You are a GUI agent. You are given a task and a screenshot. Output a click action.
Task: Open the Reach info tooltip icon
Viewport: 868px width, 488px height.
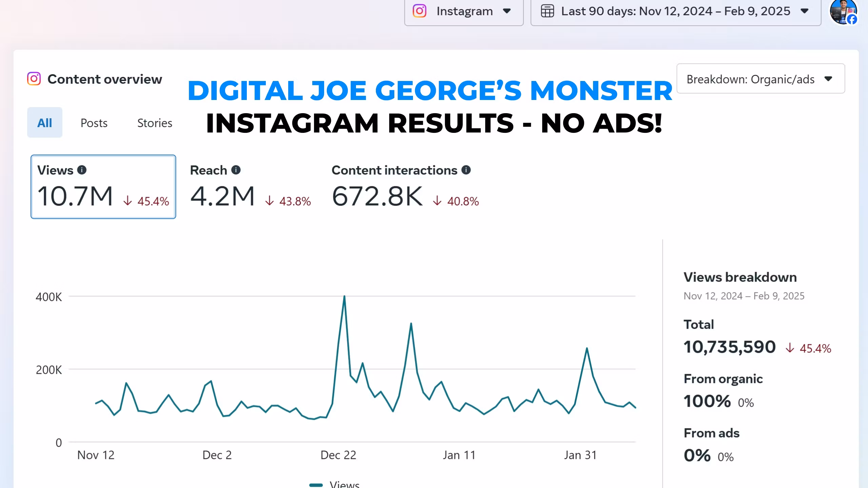pyautogui.click(x=236, y=170)
